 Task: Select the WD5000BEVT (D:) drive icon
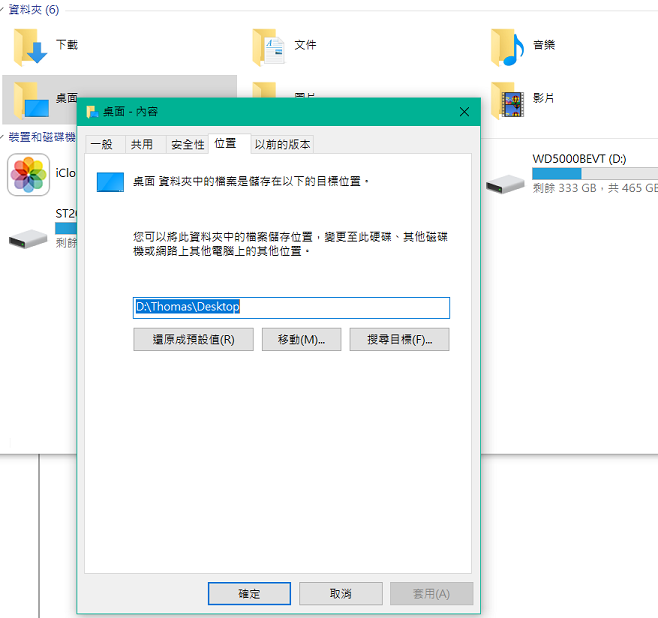tap(505, 184)
